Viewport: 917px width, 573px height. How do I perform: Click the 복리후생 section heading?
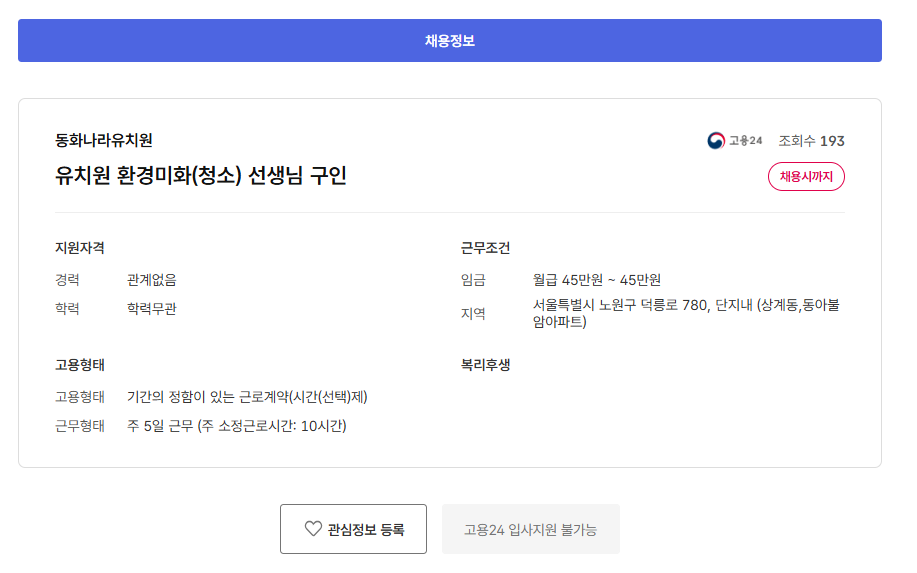486,364
